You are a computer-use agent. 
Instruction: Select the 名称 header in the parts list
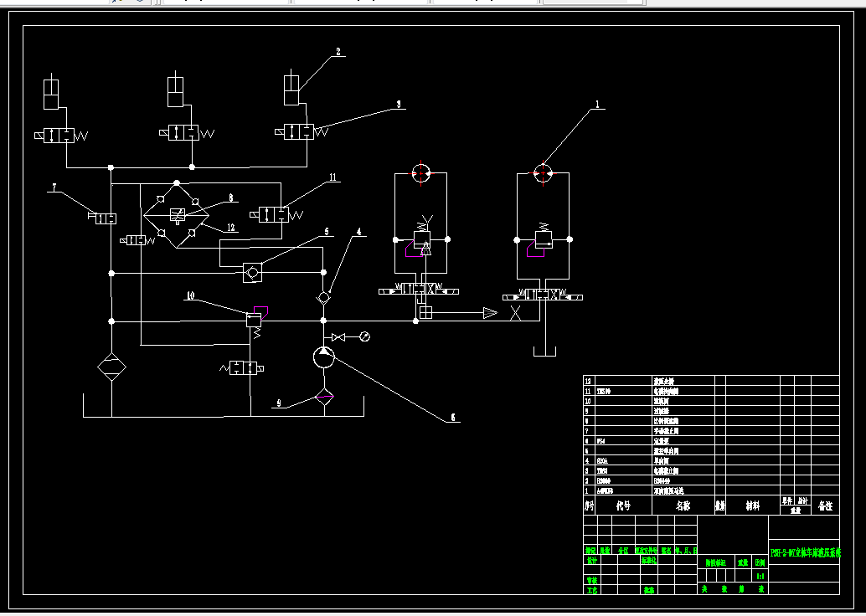683,505
